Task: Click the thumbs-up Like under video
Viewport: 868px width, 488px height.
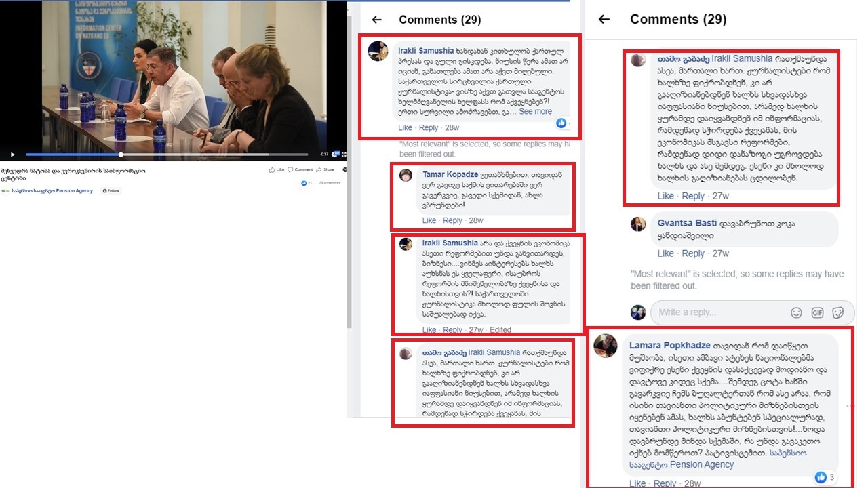Action: (x=272, y=169)
